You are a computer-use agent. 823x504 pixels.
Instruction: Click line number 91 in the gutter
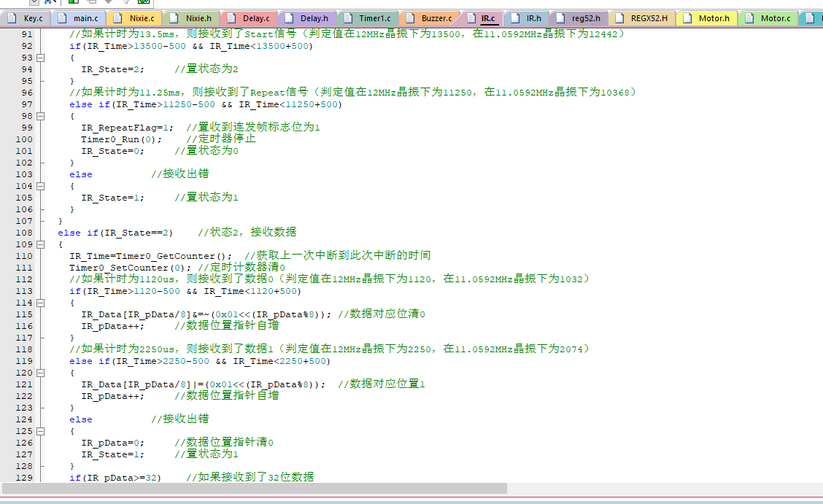[x=27, y=34]
